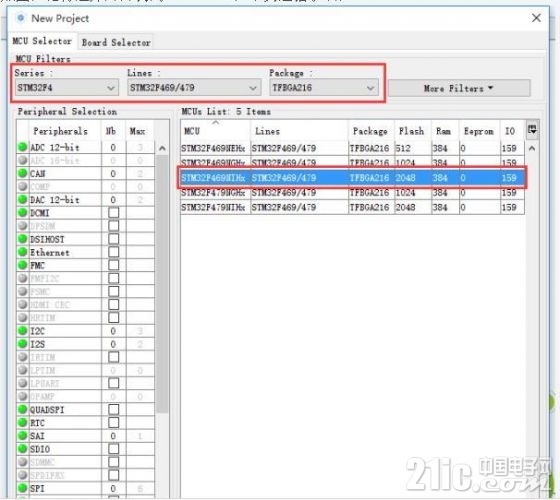Click the green indicator beside I2C
Image resolution: width=560 pixels, height=500 pixels.
coord(22,331)
